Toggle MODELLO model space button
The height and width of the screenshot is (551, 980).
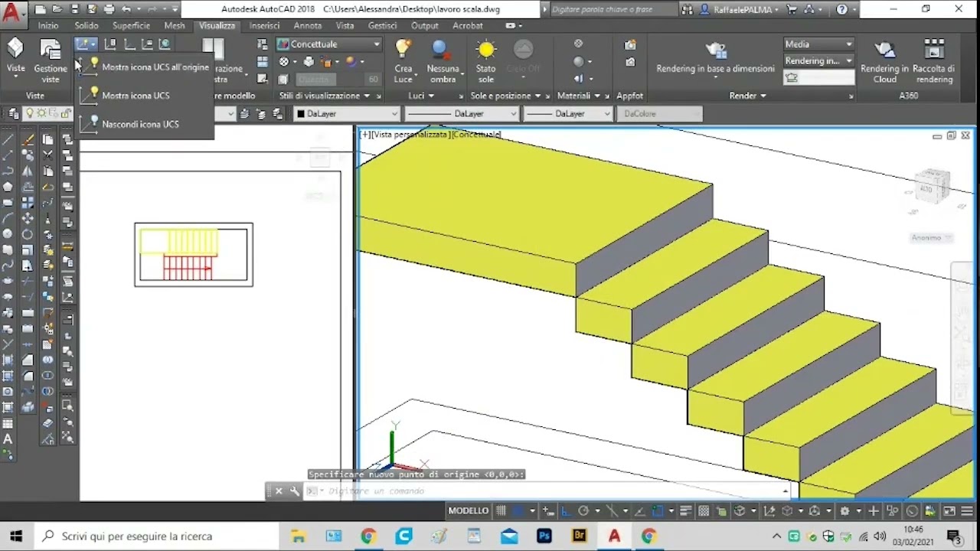469,511
